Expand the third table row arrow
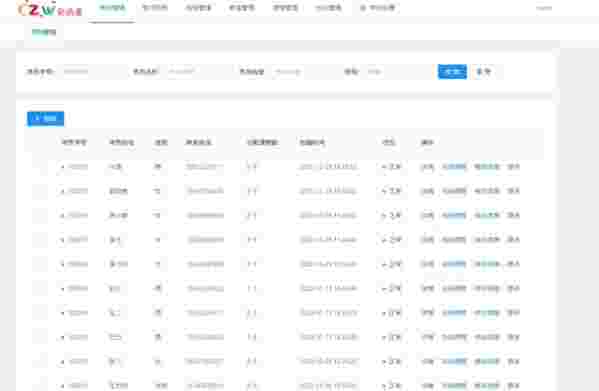This screenshot has width=599, height=391. pos(62,216)
